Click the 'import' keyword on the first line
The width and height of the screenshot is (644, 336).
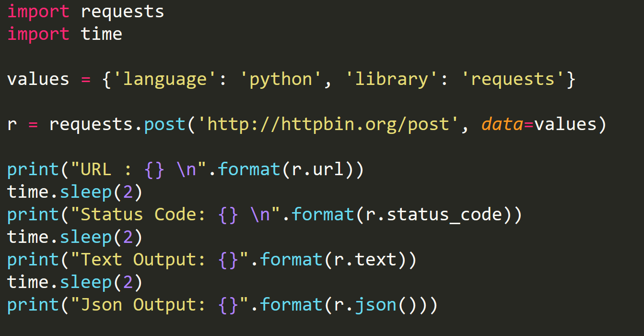pyautogui.click(x=38, y=12)
